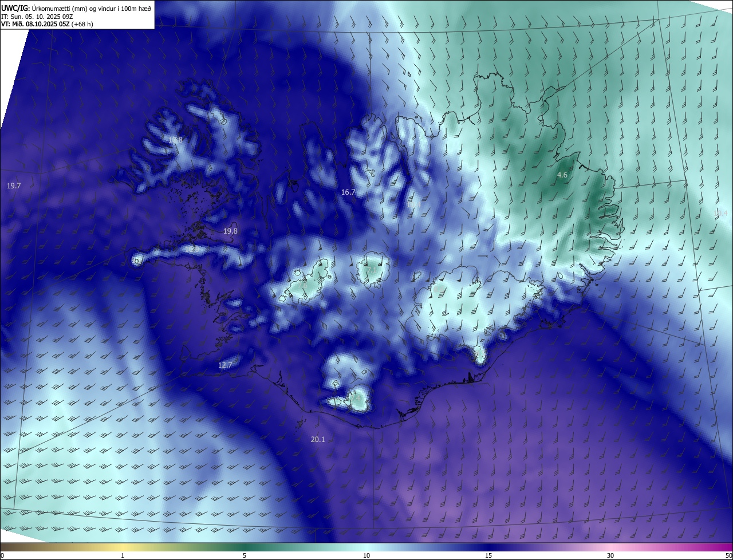Click the 20.1 value label on the map
Screen dimensions: 733x560
tap(318, 440)
